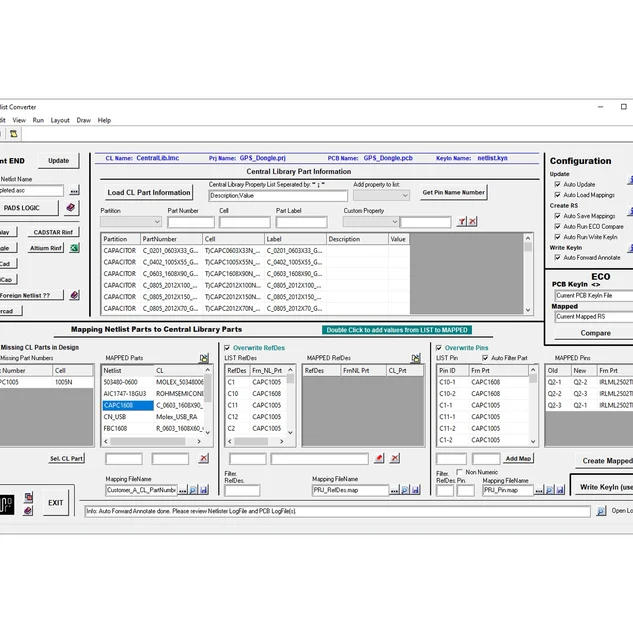The width and height of the screenshot is (633, 633).
Task: Click the ECO Compare button
Action: point(595,333)
